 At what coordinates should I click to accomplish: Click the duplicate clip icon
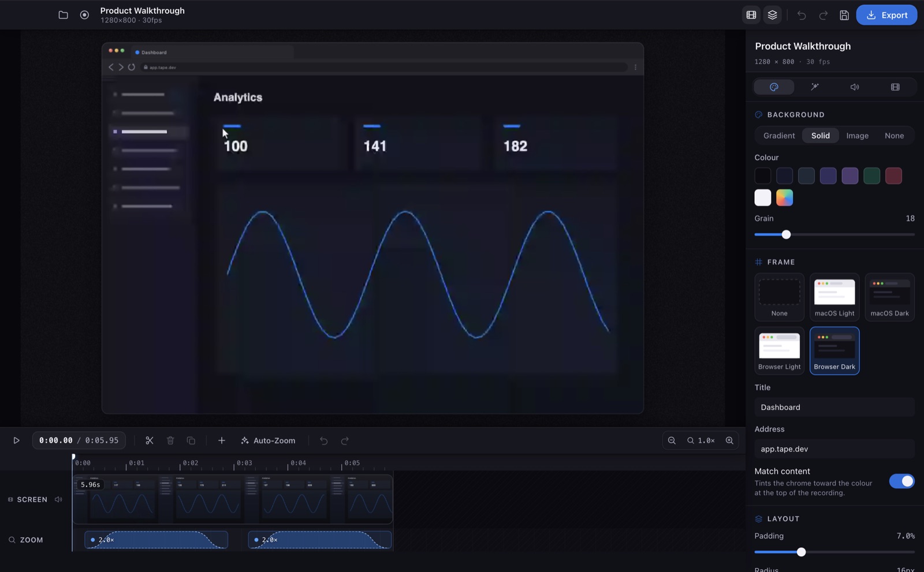(191, 441)
